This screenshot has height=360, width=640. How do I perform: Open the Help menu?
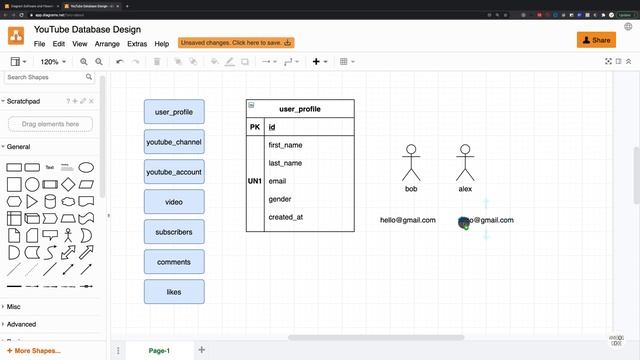click(162, 44)
